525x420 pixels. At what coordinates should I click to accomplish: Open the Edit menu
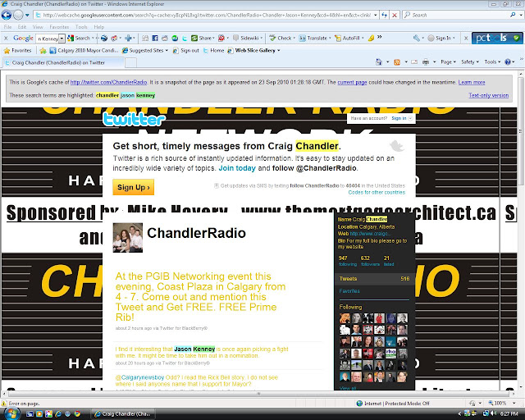(22, 27)
